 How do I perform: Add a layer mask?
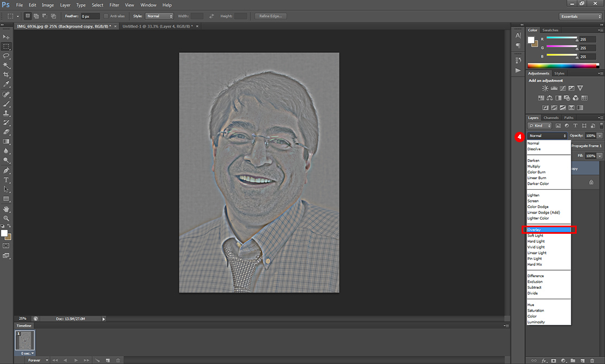click(554, 361)
